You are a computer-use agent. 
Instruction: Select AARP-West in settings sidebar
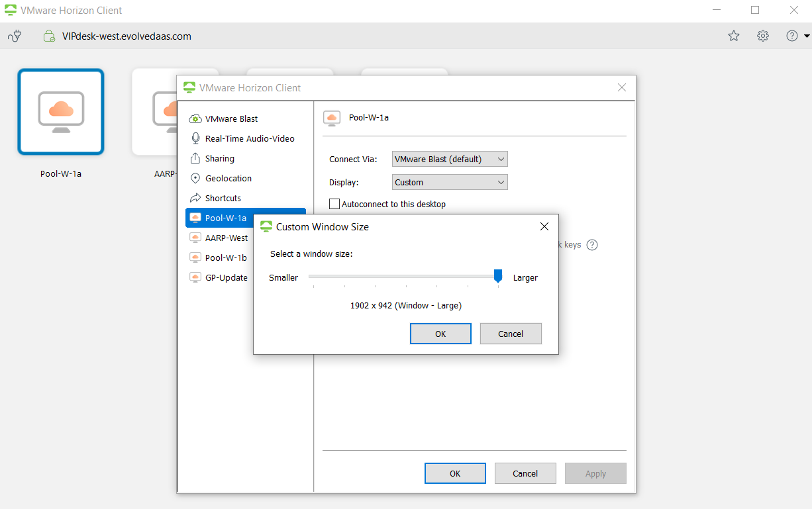tap(226, 238)
